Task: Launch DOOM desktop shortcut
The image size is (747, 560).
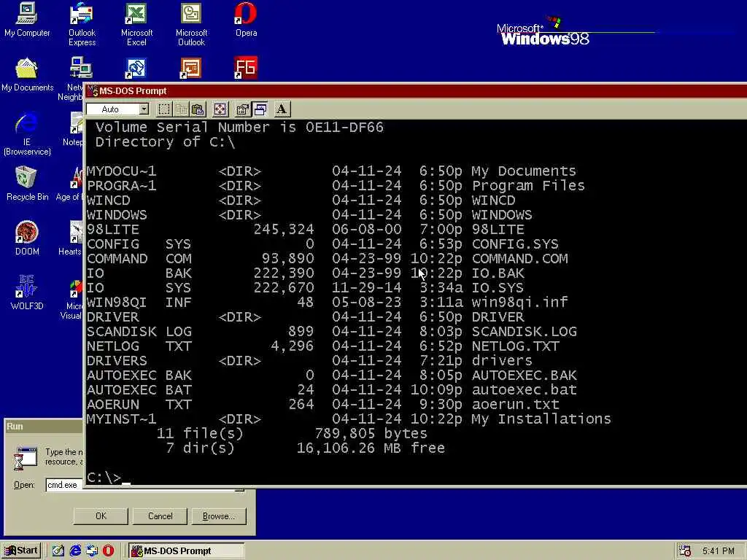Action: coord(27,238)
